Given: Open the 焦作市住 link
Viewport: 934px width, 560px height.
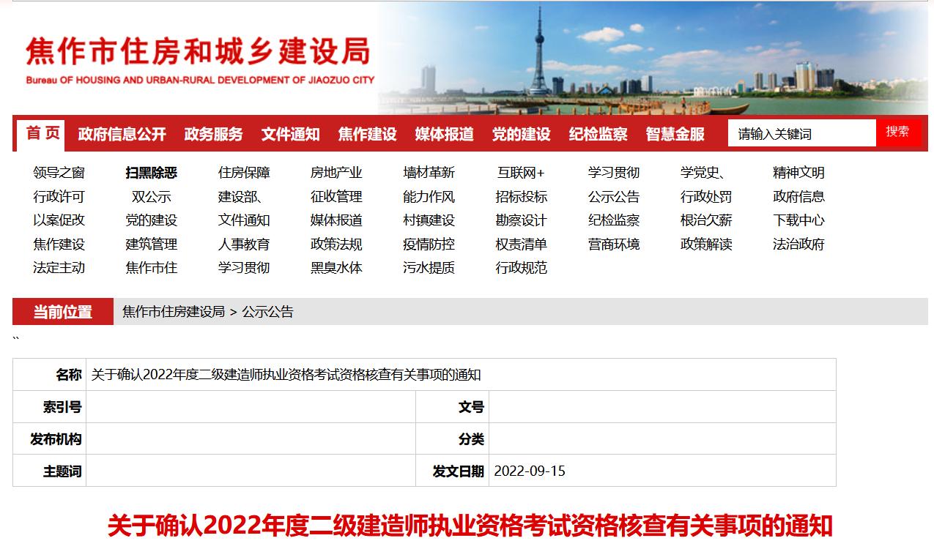Looking at the screenshot, I should click(x=152, y=268).
